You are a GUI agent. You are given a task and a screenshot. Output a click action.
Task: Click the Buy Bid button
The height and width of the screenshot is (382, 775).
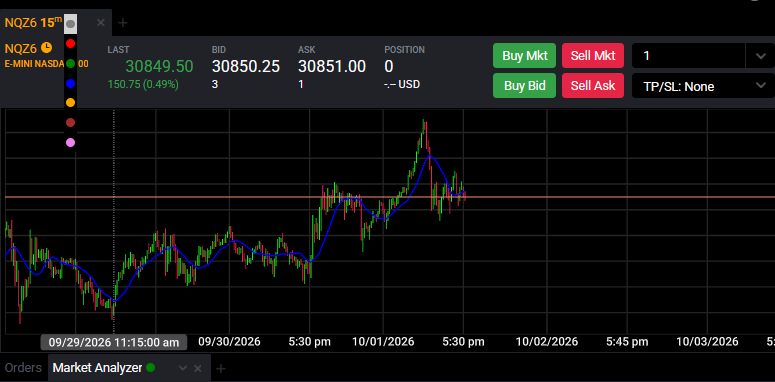(524, 85)
